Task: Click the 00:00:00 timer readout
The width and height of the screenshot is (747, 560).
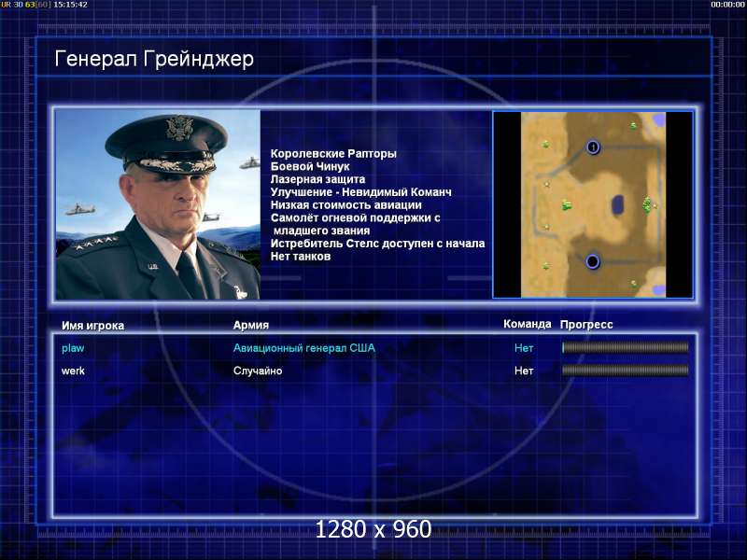Action: 727,5
